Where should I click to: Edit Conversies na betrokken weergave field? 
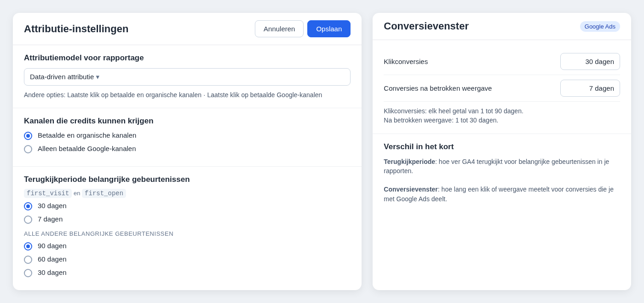click(590, 88)
